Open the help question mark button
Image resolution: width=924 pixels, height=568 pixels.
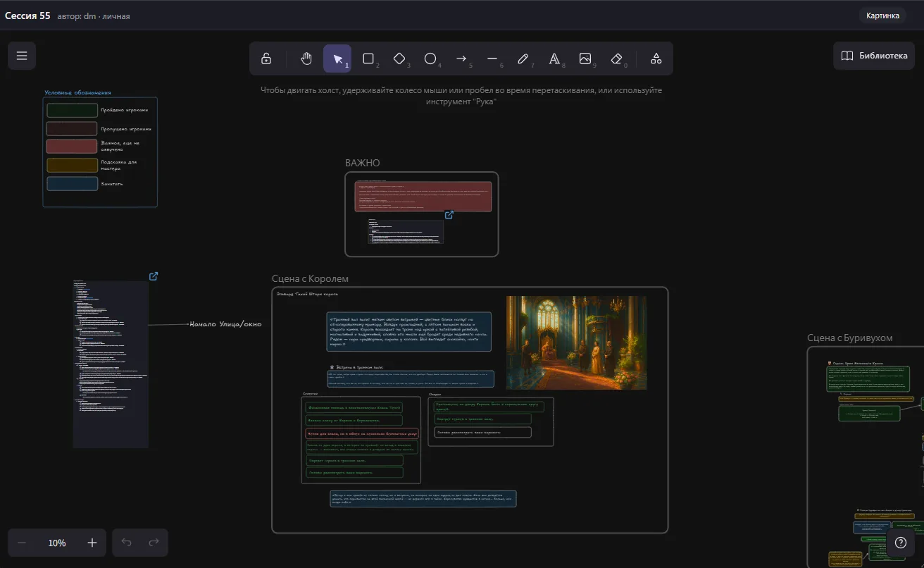click(x=900, y=543)
